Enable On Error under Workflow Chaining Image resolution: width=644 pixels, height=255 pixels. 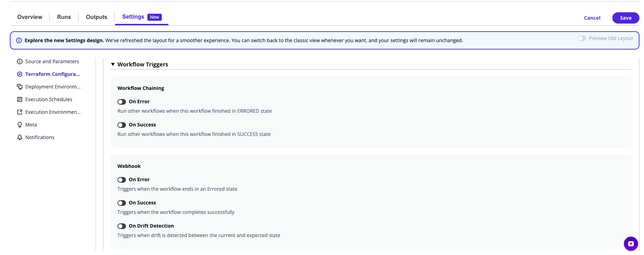(x=122, y=102)
